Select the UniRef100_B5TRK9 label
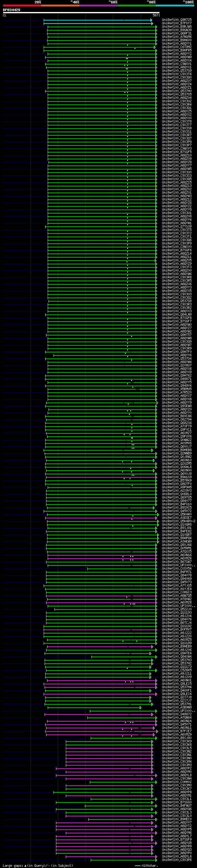 (x=176, y=481)
